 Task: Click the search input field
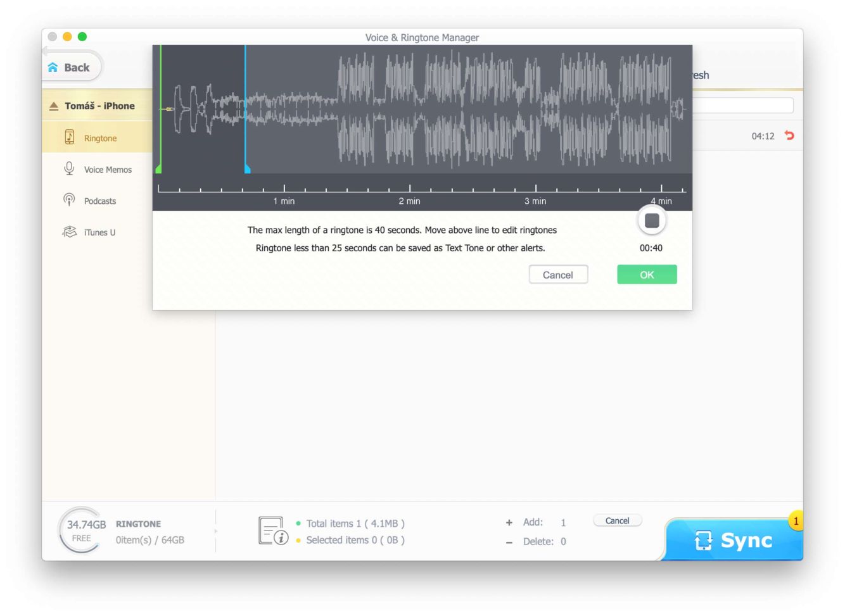tap(742, 106)
